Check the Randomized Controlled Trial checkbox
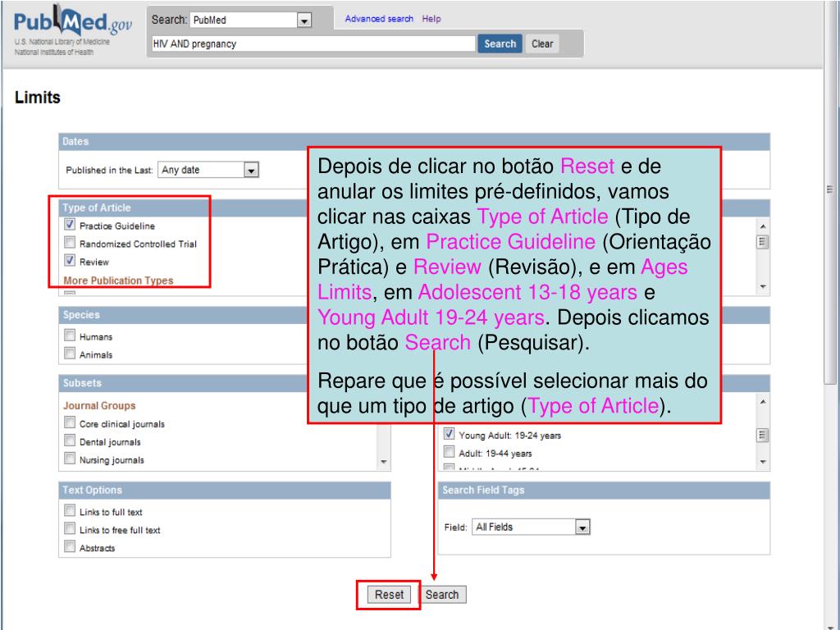Image resolution: width=840 pixels, height=630 pixels. [x=70, y=243]
